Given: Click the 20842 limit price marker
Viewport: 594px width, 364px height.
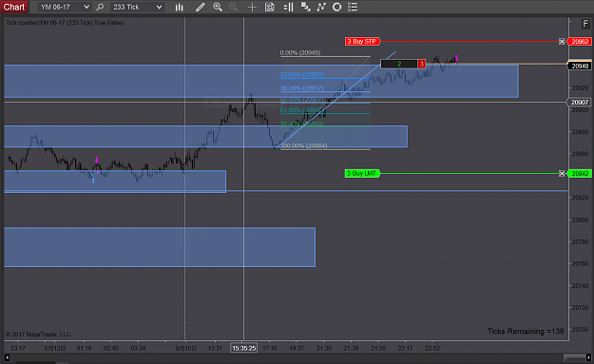Looking at the screenshot, I should click(580, 173).
